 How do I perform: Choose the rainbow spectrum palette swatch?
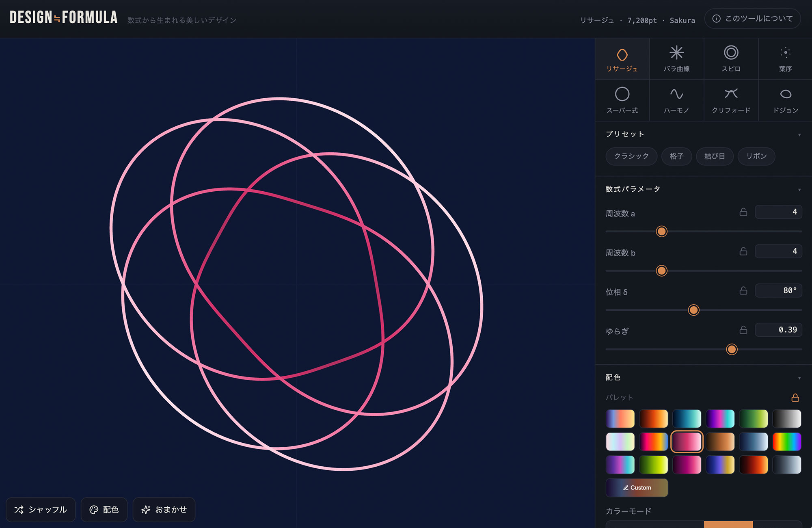[786, 442]
